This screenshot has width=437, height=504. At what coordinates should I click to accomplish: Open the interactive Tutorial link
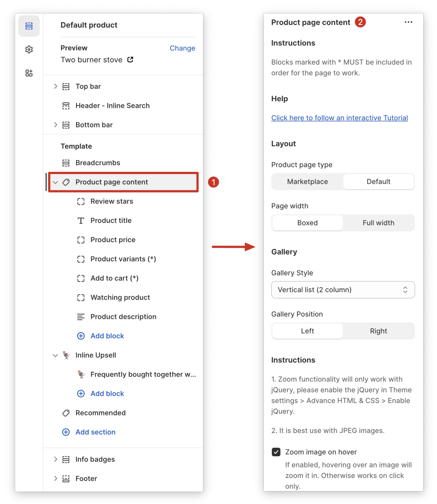coord(339,118)
